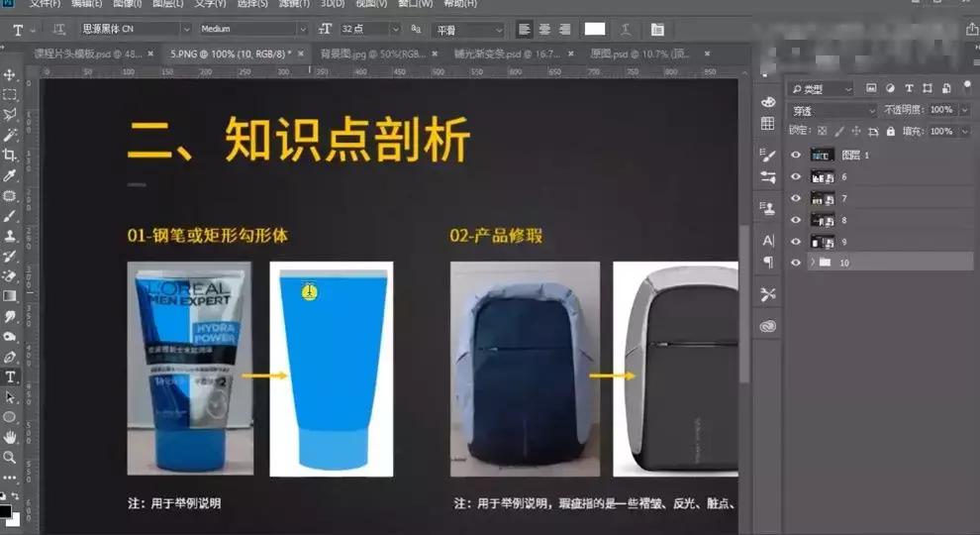Select the Rectangular Marquee tool
Screen dimensions: 980x535
tap(9, 95)
